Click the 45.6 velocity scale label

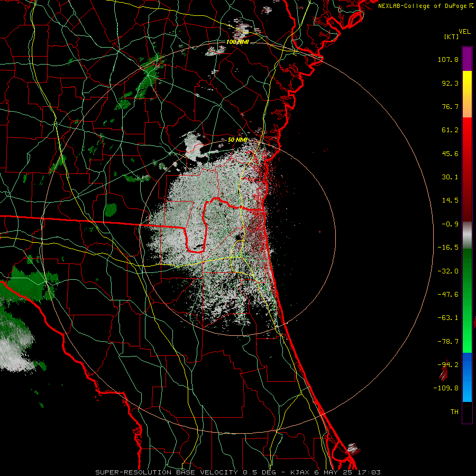click(x=450, y=153)
